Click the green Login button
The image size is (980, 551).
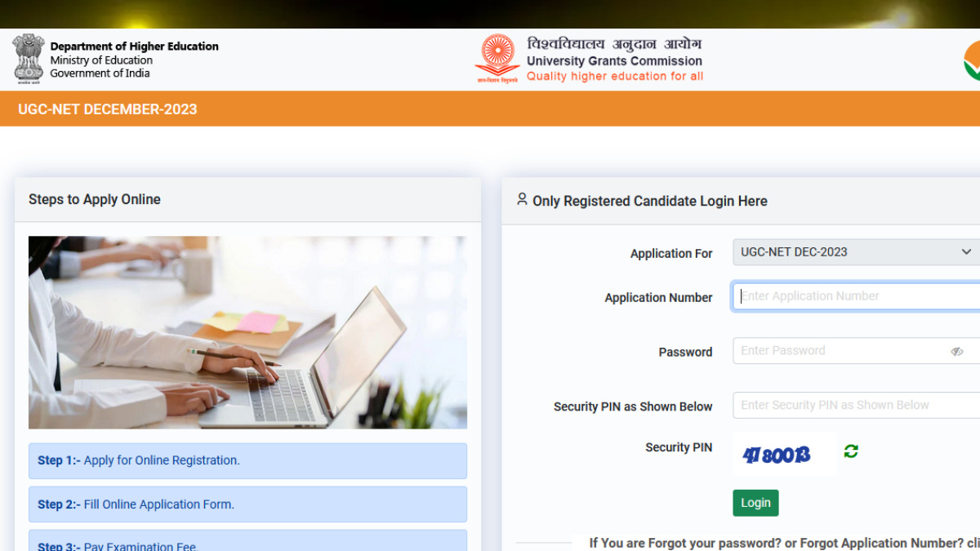tap(755, 503)
